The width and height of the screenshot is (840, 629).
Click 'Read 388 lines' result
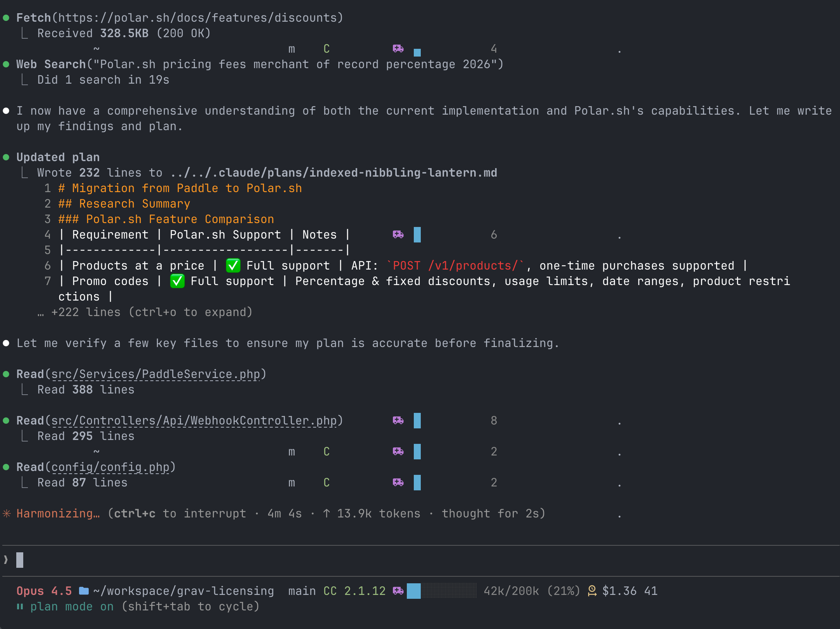[86, 390]
